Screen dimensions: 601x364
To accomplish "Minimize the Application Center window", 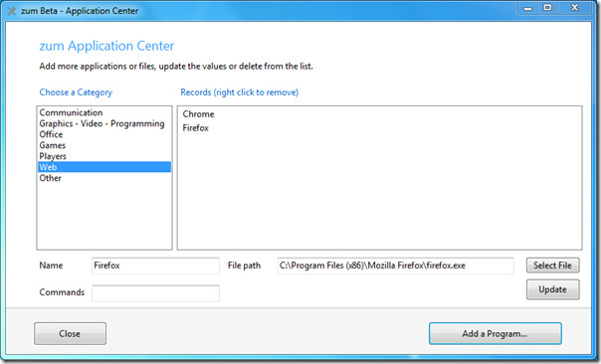I will click(528, 8).
